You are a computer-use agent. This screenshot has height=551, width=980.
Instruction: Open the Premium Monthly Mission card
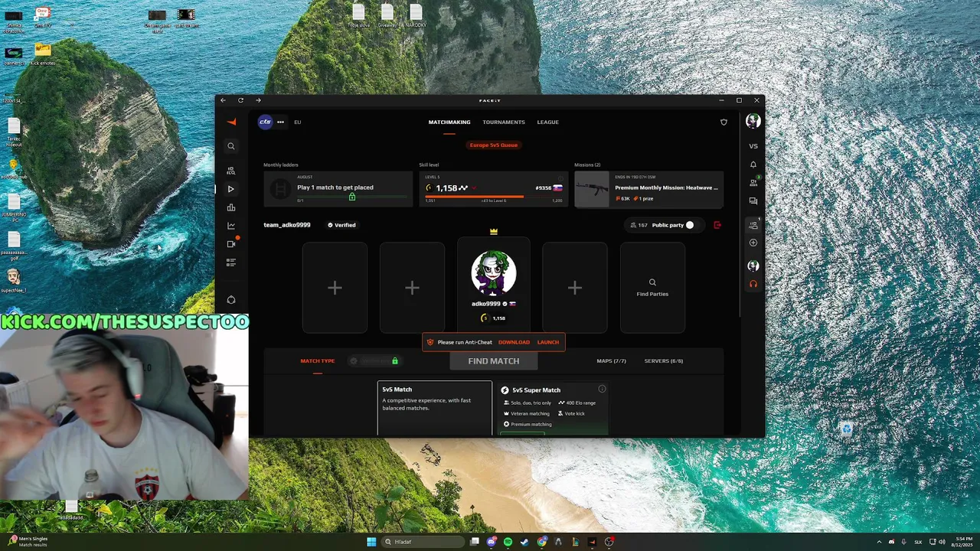point(649,189)
